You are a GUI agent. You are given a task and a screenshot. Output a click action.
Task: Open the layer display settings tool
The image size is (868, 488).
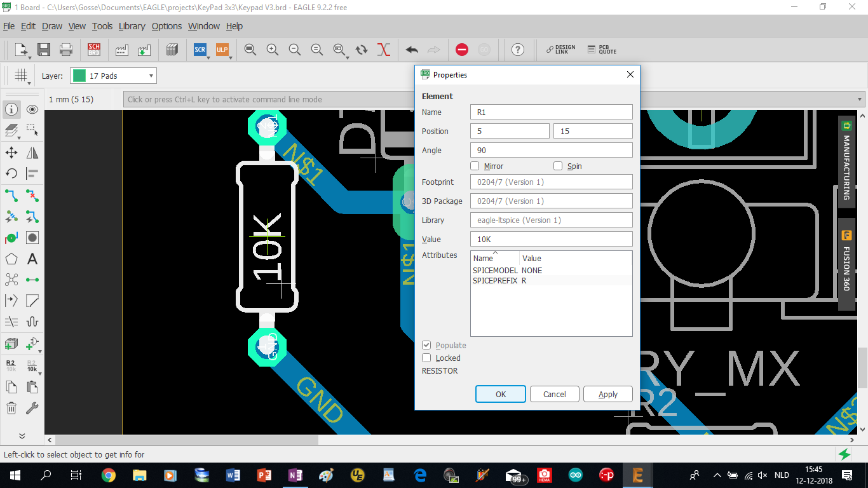coord(11,130)
